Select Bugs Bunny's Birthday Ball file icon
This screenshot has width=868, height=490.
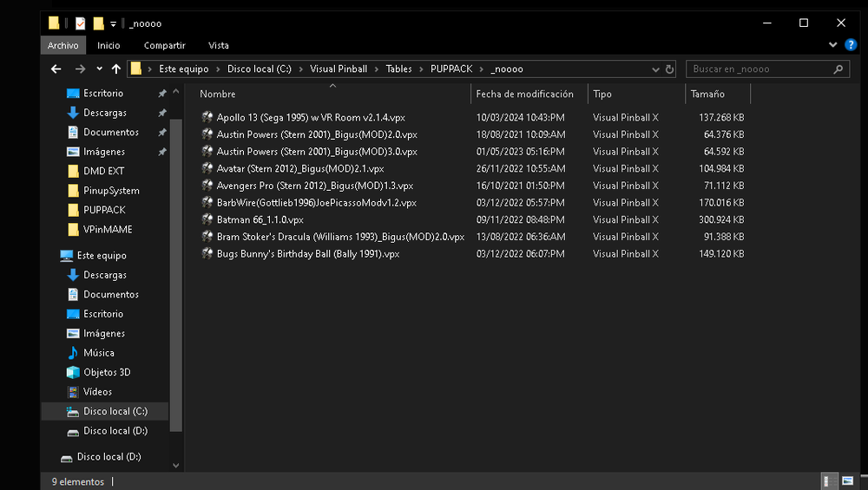click(x=207, y=254)
